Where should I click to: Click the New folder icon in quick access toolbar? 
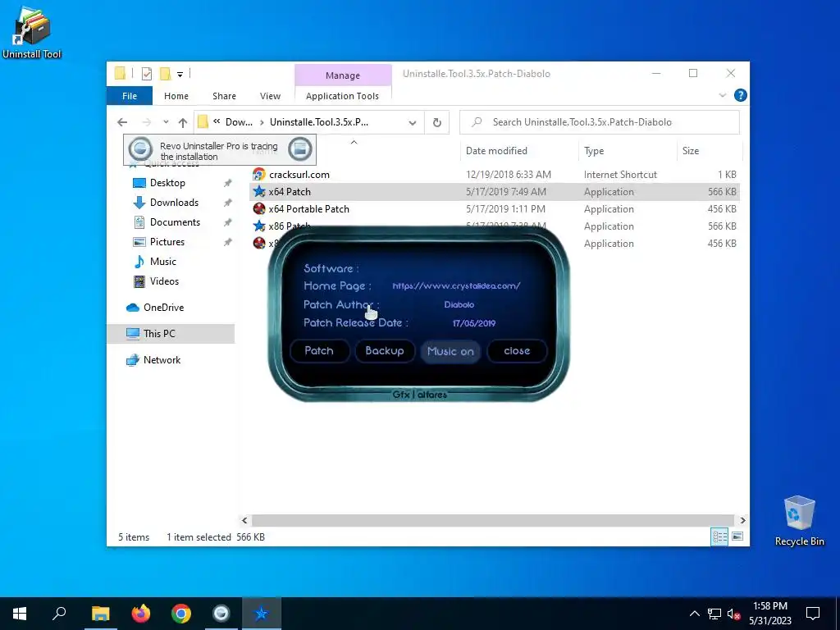click(x=166, y=74)
